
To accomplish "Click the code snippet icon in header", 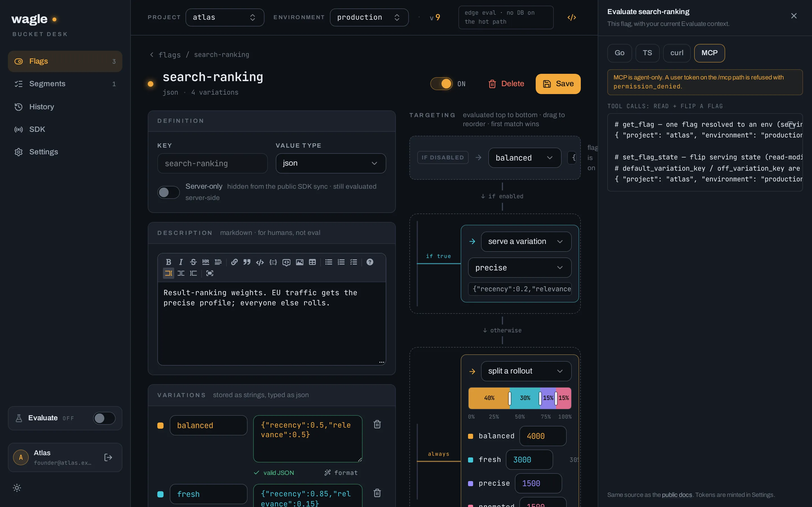I will [x=572, y=17].
